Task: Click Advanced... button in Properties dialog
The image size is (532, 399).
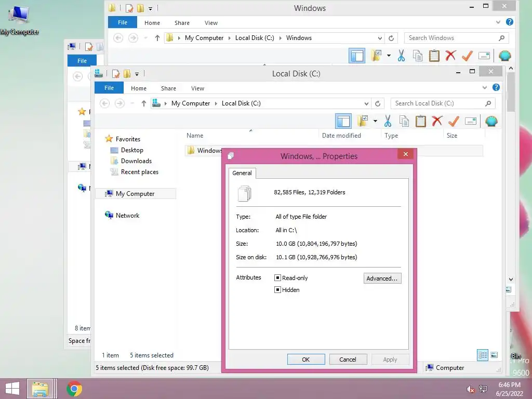Action: [382, 278]
